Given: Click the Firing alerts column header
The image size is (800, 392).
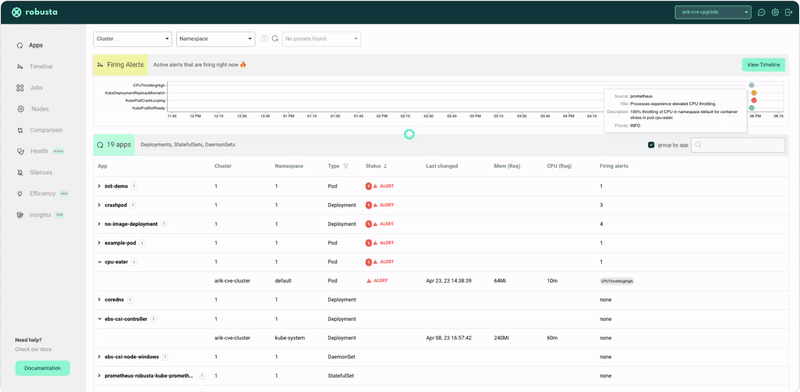Looking at the screenshot, I should click(614, 166).
